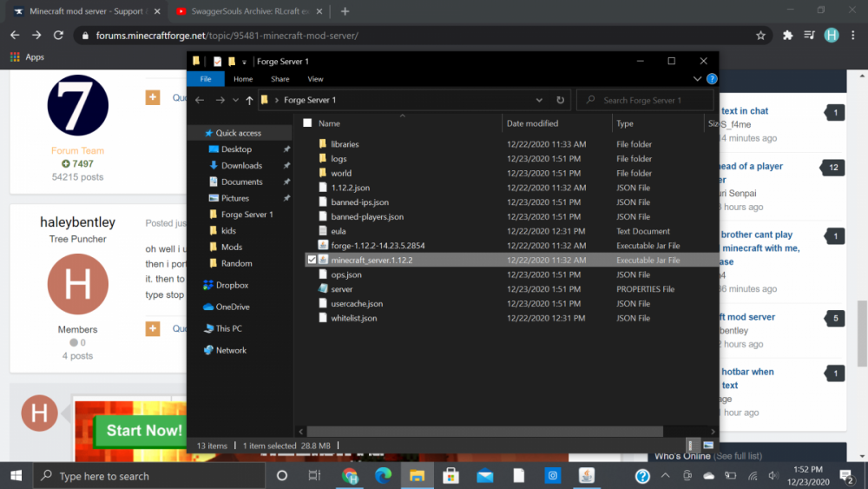Image resolution: width=868 pixels, height=489 pixels.
Task: Open the File menu in Explorer
Action: point(206,79)
